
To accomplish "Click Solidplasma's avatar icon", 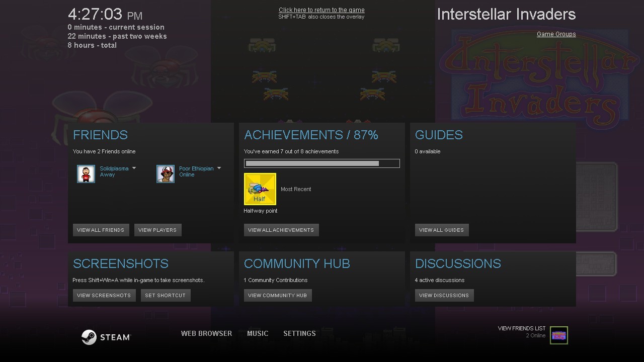I will 86,174.
